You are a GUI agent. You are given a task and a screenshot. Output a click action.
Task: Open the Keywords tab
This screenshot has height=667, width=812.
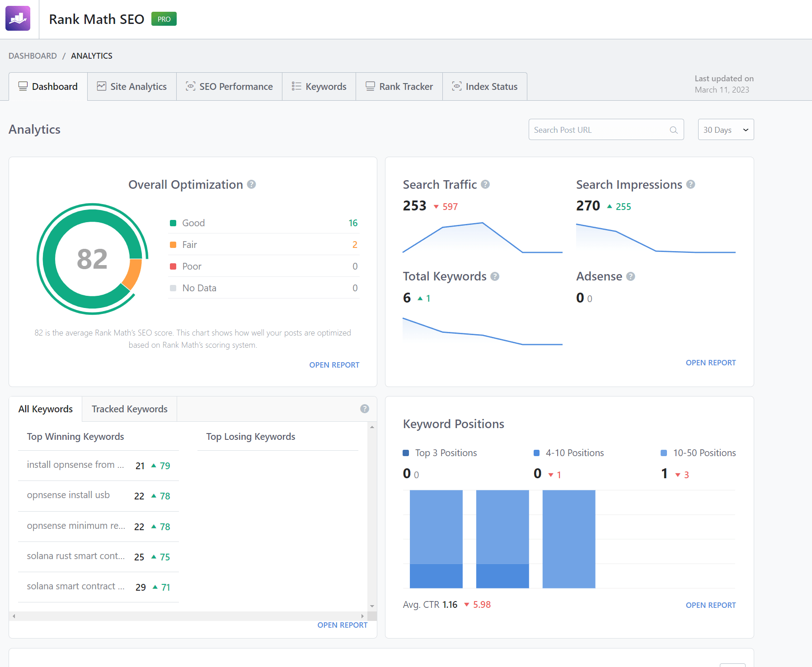point(319,86)
